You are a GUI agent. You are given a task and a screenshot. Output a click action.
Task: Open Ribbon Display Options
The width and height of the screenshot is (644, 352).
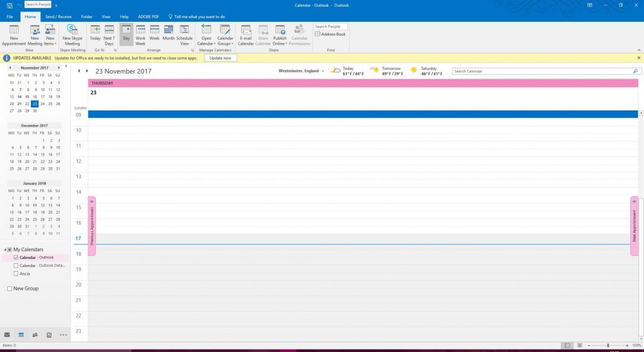point(590,5)
